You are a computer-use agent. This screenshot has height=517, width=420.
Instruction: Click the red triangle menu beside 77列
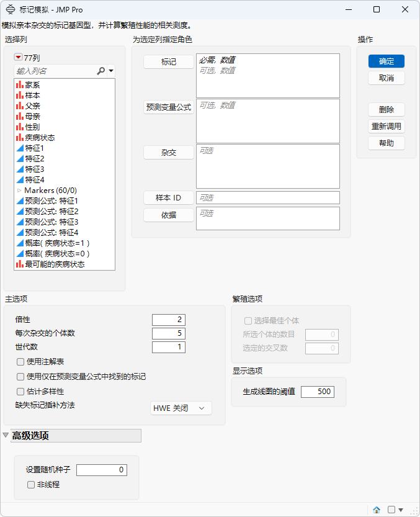pos(18,57)
